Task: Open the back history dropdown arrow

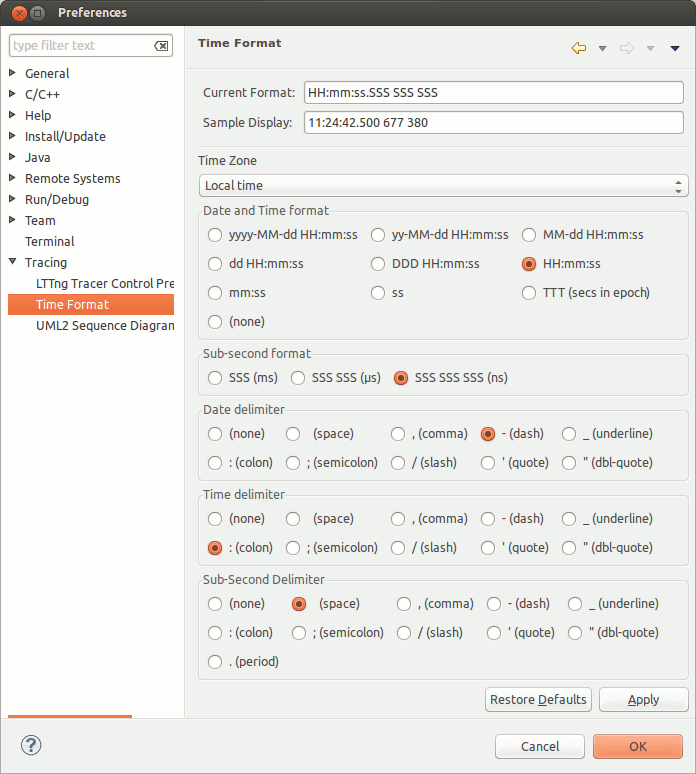Action: 602,48
